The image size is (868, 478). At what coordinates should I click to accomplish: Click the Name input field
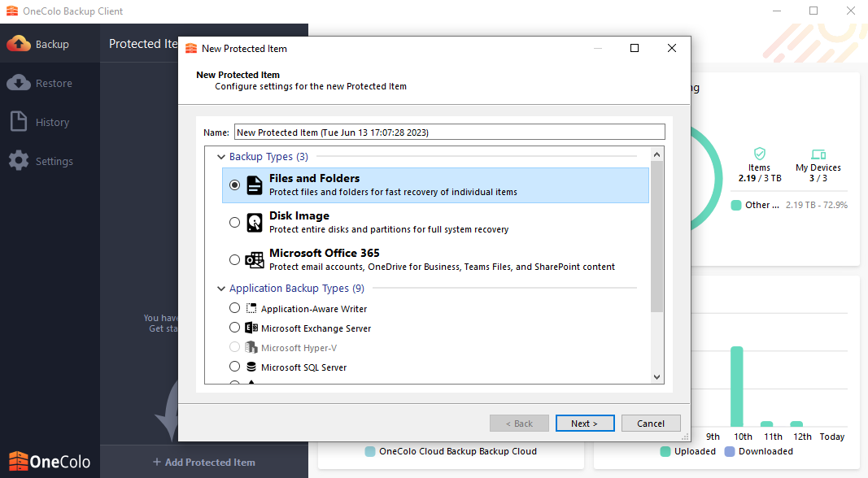[x=450, y=132]
